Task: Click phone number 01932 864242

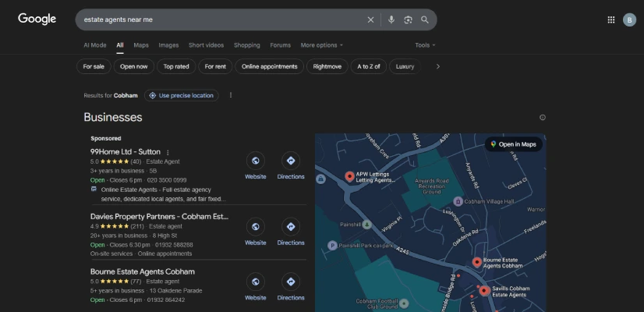Action: point(166,300)
